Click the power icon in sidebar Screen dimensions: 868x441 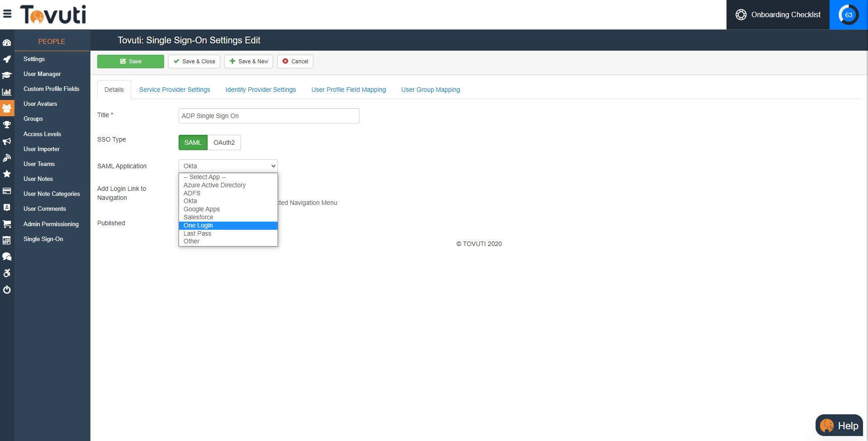tap(7, 289)
